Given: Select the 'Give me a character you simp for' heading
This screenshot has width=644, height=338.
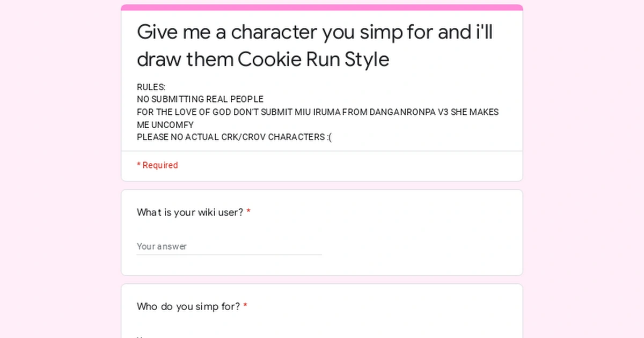Looking at the screenshot, I should coord(314,46).
